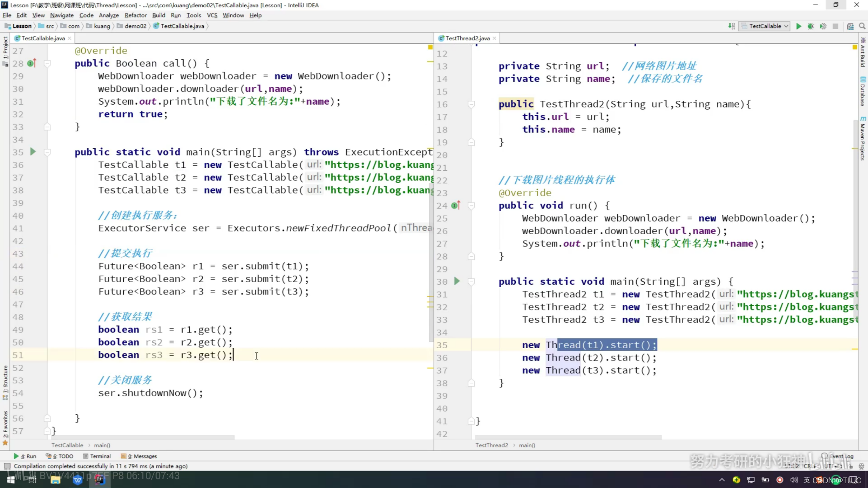
Task: Open the Project Structure dialog icon
Action: coord(850,26)
